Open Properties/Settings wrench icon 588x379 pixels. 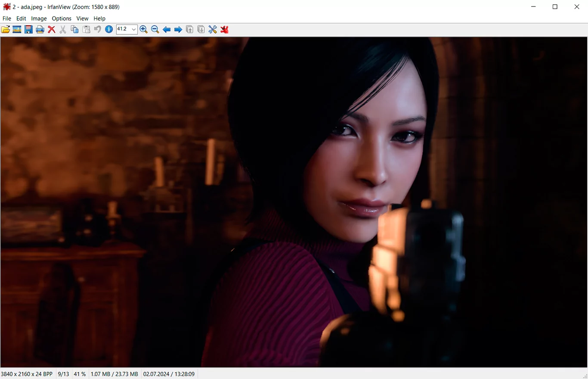213,29
